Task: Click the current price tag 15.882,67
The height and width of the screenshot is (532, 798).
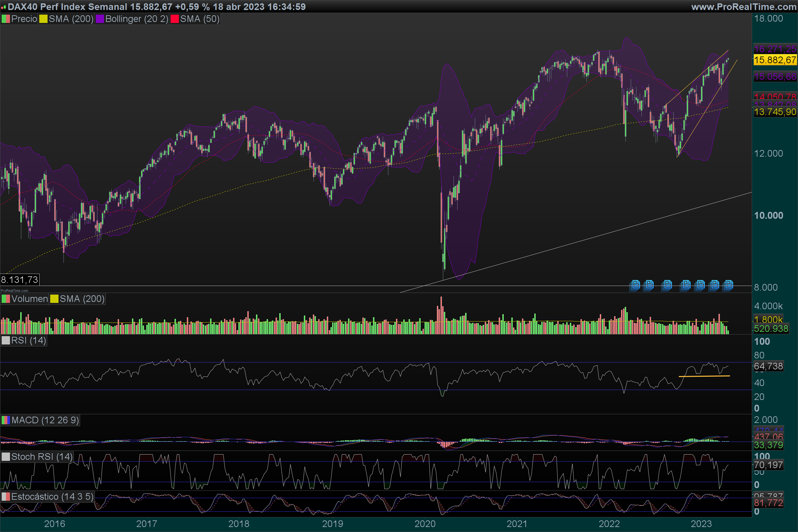Action: 775,60
